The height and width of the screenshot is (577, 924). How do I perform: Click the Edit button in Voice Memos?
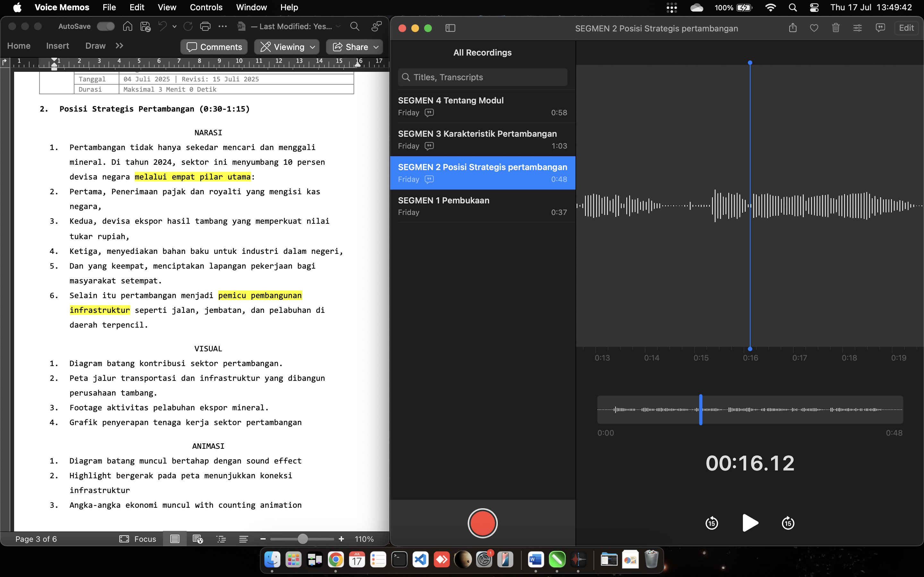coord(906,28)
